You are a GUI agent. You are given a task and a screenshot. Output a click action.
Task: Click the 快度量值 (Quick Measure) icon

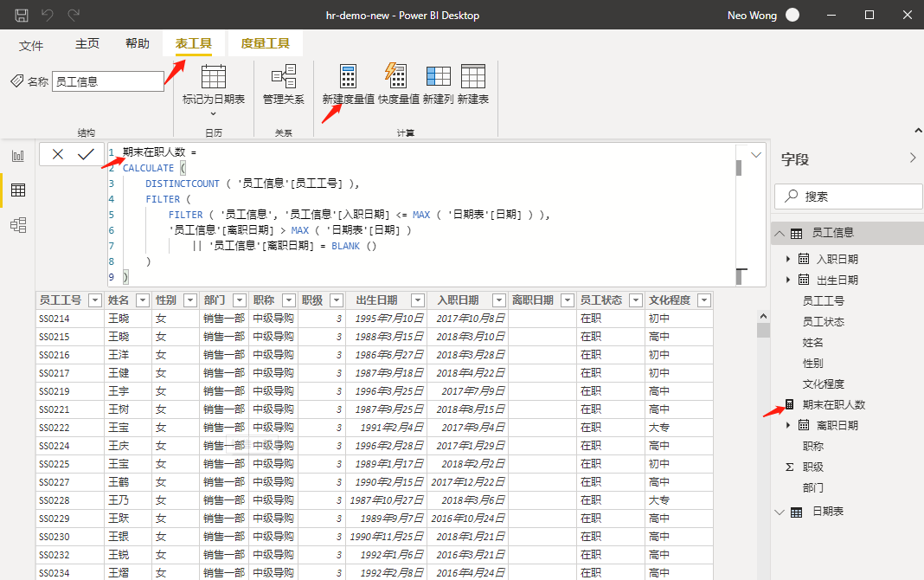(x=398, y=77)
